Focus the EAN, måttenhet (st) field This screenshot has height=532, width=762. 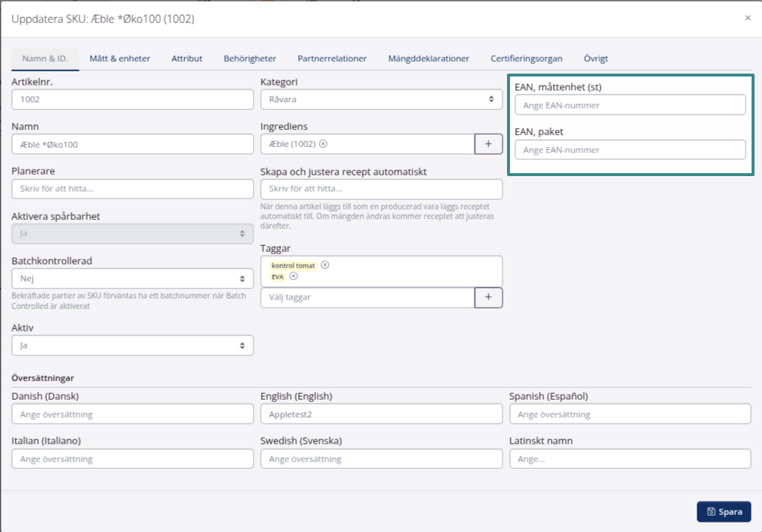point(630,106)
